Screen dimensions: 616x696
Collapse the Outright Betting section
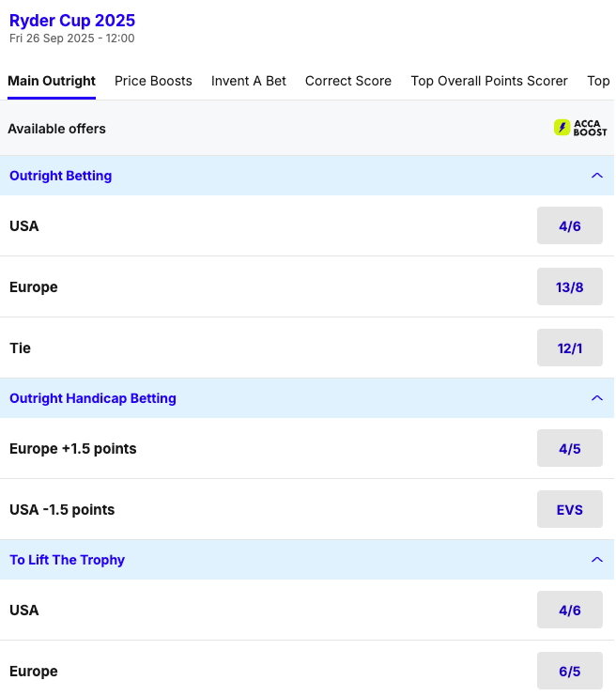click(596, 176)
